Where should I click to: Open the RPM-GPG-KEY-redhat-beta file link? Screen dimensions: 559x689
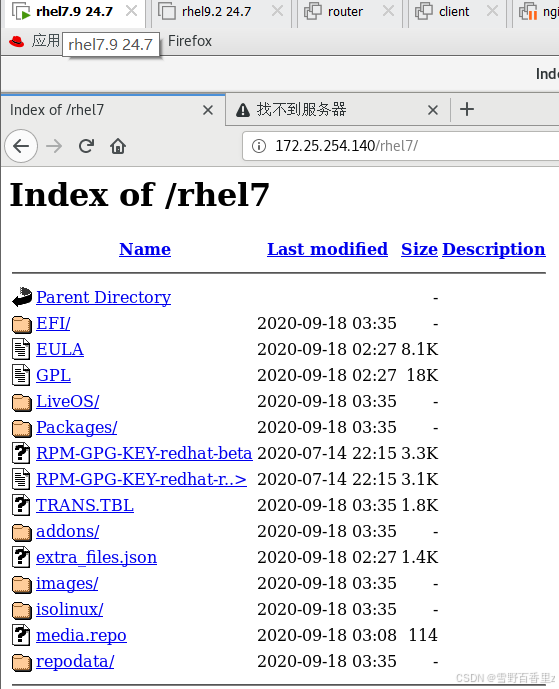(144, 453)
